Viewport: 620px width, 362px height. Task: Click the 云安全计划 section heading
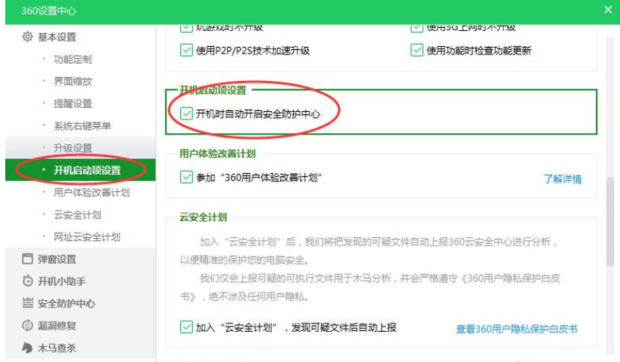click(x=203, y=217)
